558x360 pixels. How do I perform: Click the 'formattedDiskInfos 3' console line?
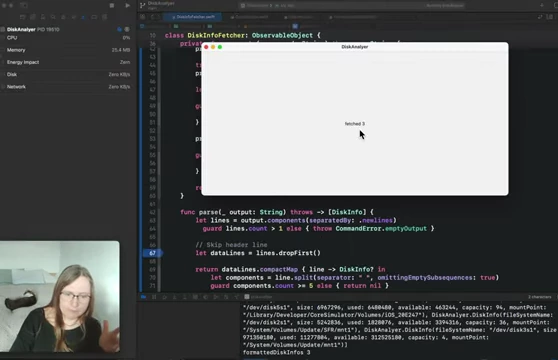277,353
